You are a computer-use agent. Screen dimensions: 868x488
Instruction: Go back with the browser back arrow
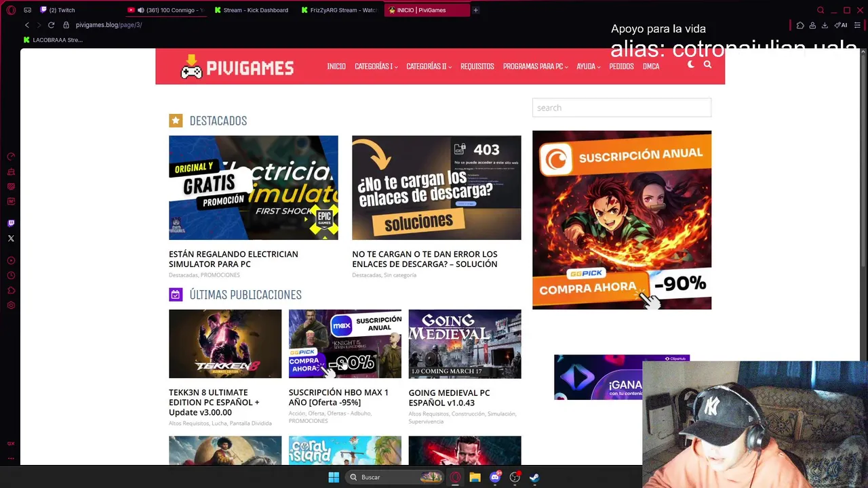27,25
